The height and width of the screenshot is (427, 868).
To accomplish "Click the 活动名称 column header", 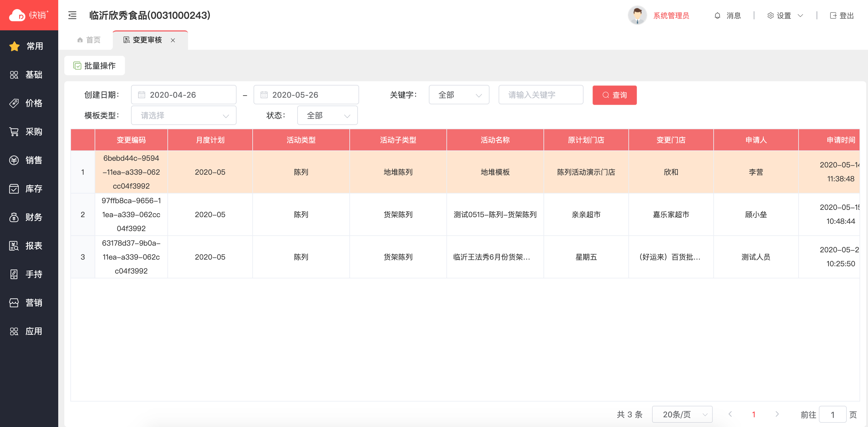I will click(495, 140).
